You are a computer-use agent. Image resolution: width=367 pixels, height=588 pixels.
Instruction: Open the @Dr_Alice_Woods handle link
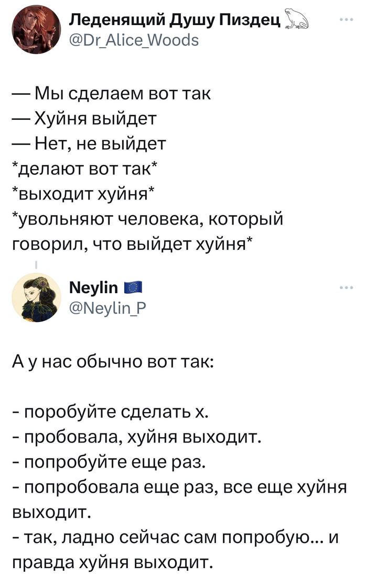[x=134, y=39]
